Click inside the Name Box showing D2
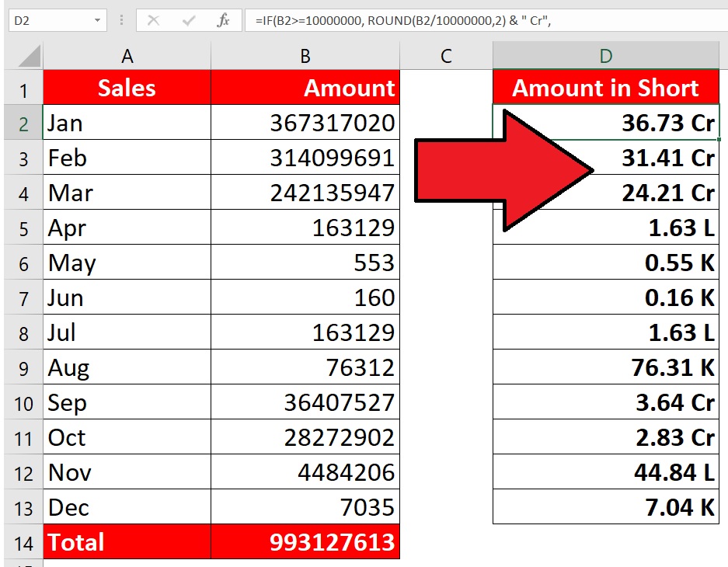Image resolution: width=728 pixels, height=567 pixels. coord(47,21)
